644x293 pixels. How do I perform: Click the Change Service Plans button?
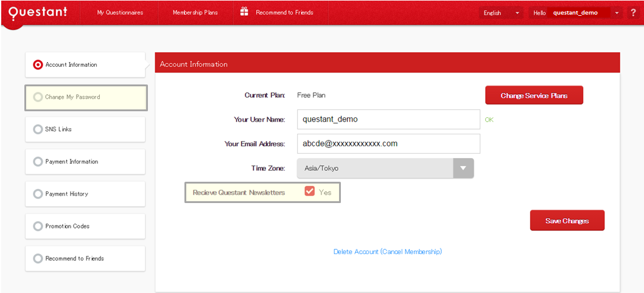pyautogui.click(x=534, y=95)
